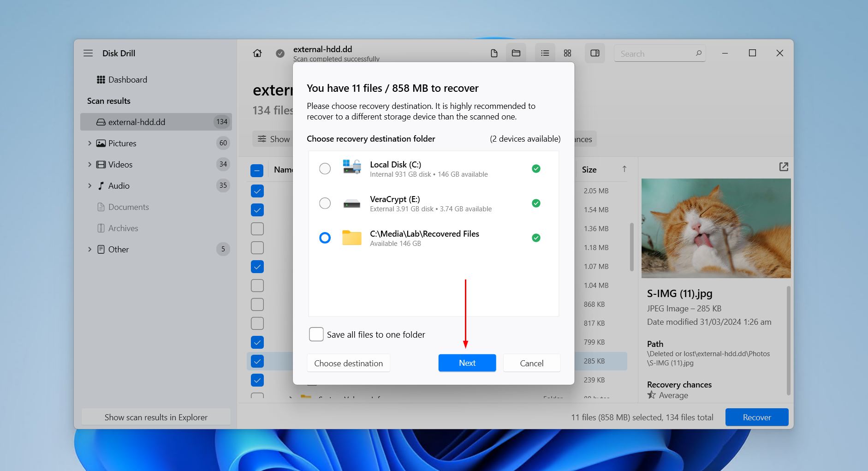Select C:\Media\Lab\Recovered Files radio button
This screenshot has height=471, width=868.
click(x=325, y=238)
